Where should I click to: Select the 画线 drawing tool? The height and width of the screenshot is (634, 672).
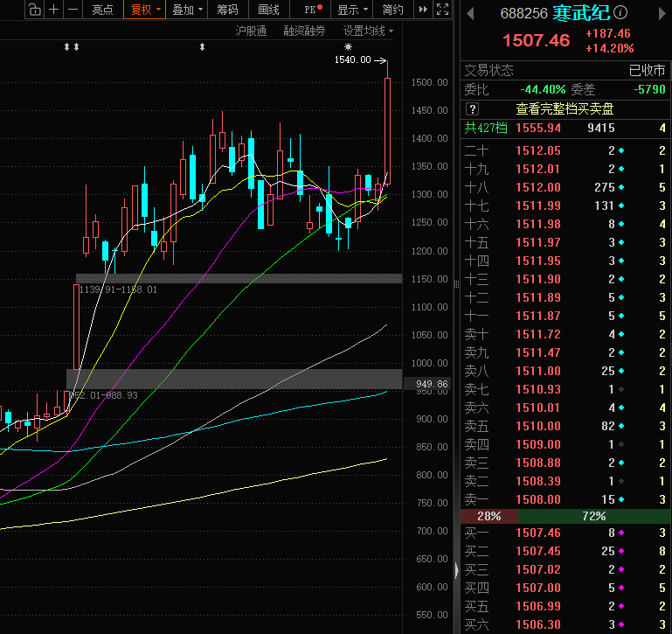click(x=269, y=10)
